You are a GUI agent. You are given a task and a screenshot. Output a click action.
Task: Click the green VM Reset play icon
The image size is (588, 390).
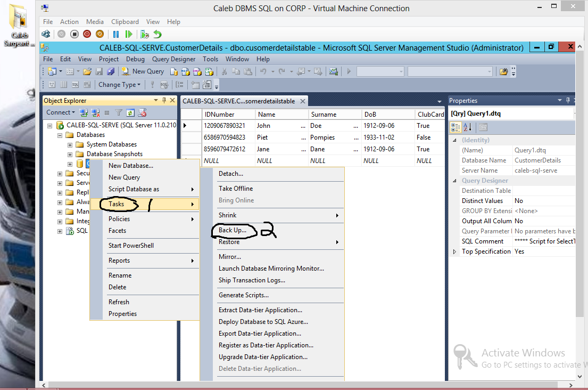tap(129, 34)
